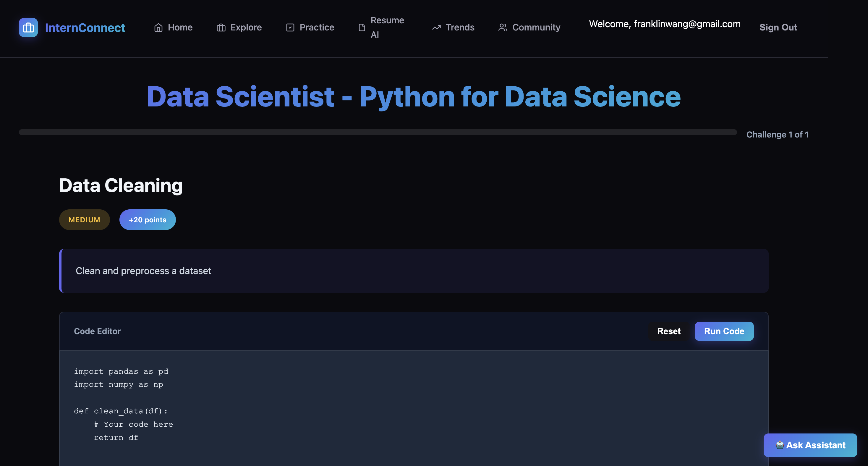Click the Home house icon

coord(158,27)
